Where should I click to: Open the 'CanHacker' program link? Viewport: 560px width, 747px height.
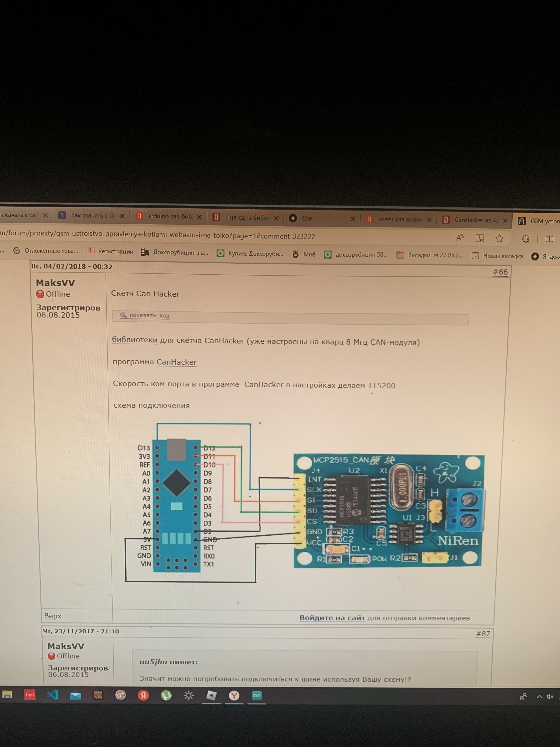[x=176, y=362]
